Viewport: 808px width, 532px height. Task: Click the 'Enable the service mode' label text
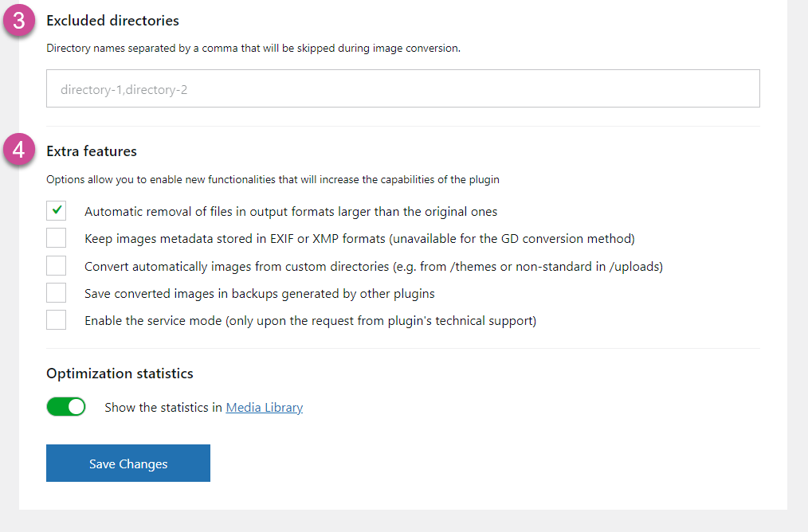tap(311, 321)
